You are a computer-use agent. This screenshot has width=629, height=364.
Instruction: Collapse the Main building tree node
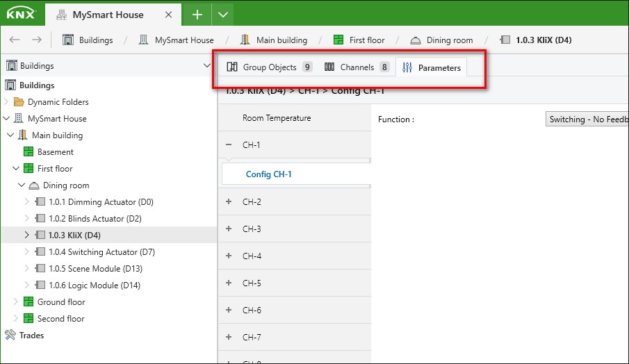(x=11, y=135)
